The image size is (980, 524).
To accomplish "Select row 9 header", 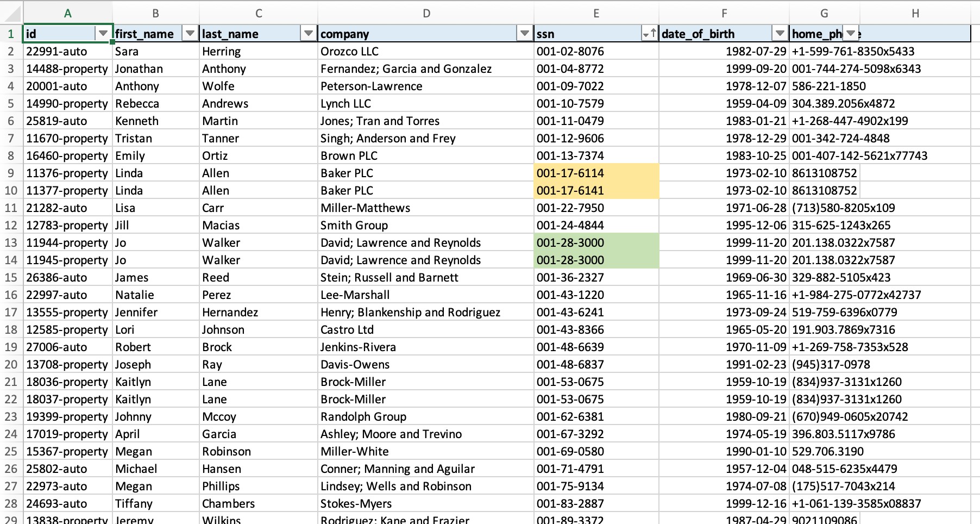I will [x=11, y=173].
